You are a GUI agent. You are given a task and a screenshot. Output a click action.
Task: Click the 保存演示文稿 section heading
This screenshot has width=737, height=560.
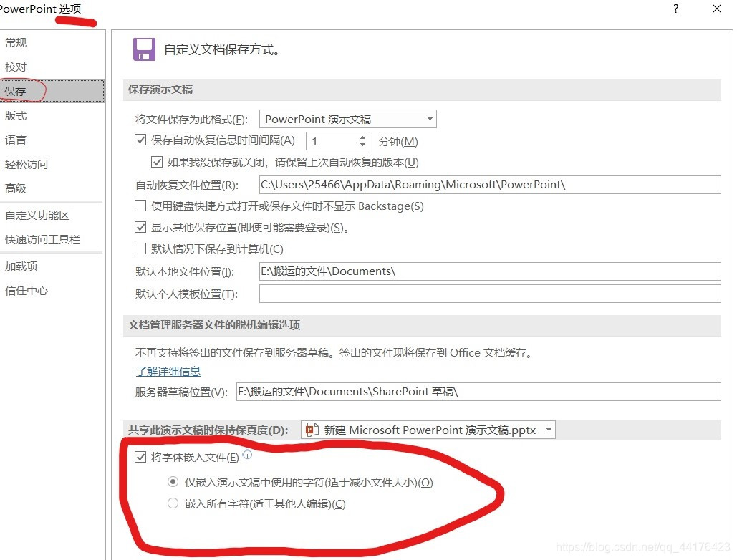coord(160,90)
